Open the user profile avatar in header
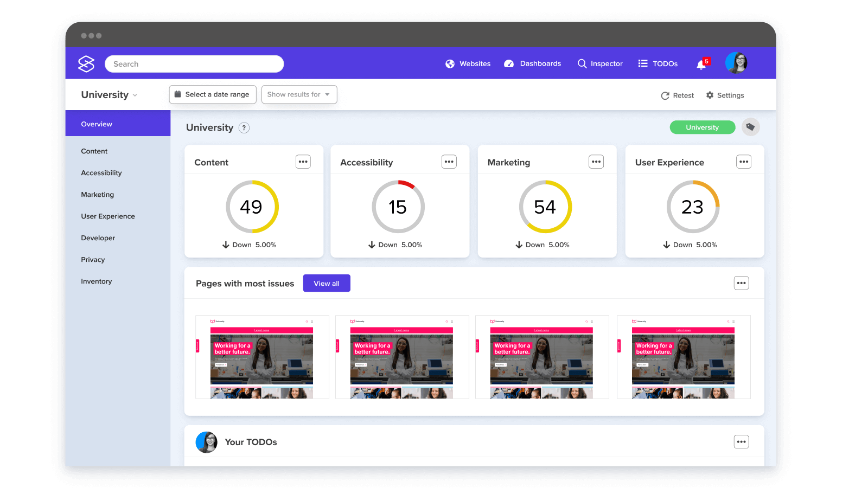 pos(736,63)
